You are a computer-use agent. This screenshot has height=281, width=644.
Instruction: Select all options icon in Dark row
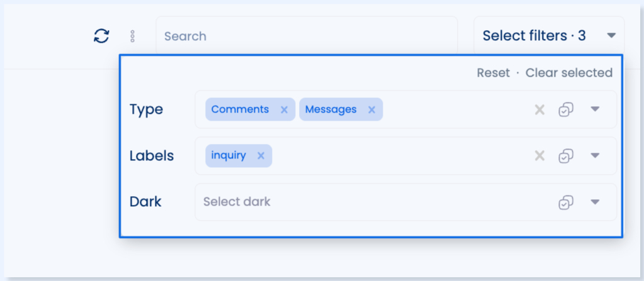(566, 202)
